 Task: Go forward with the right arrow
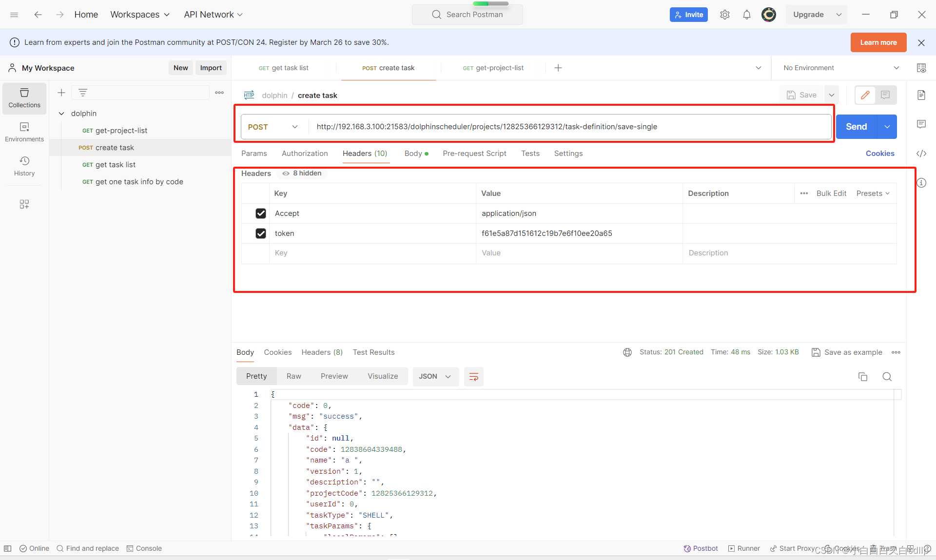60,15
